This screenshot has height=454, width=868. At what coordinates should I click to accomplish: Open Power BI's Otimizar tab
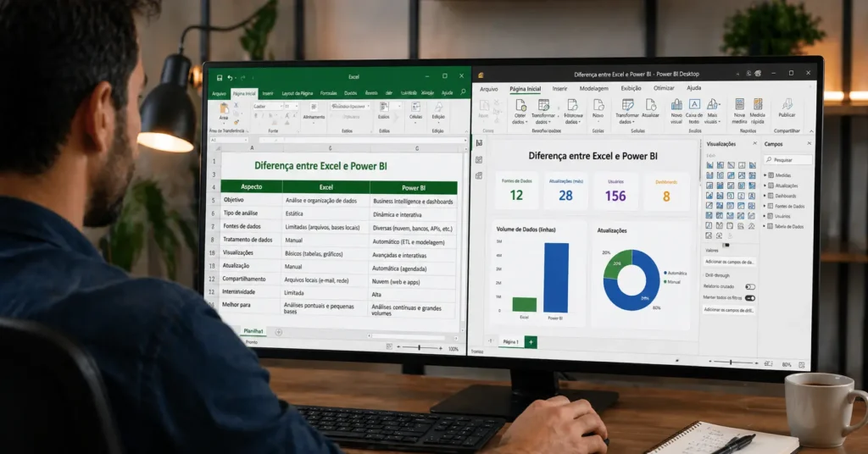pos(664,88)
